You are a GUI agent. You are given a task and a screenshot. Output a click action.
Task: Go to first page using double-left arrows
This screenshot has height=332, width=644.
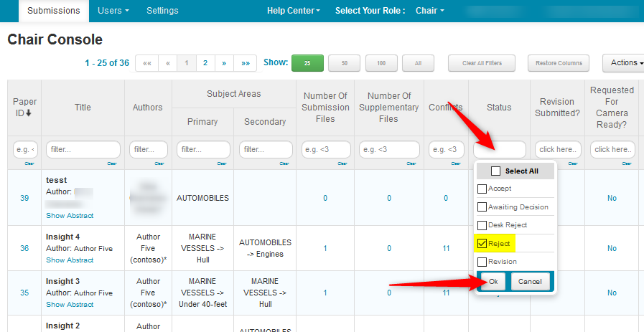click(146, 63)
